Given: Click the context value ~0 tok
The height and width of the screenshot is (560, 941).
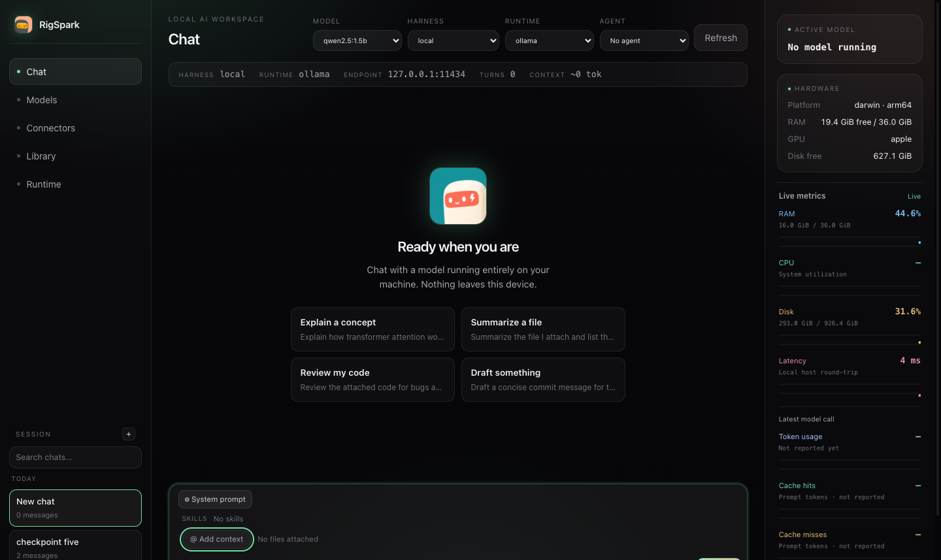Looking at the screenshot, I should coord(586,74).
